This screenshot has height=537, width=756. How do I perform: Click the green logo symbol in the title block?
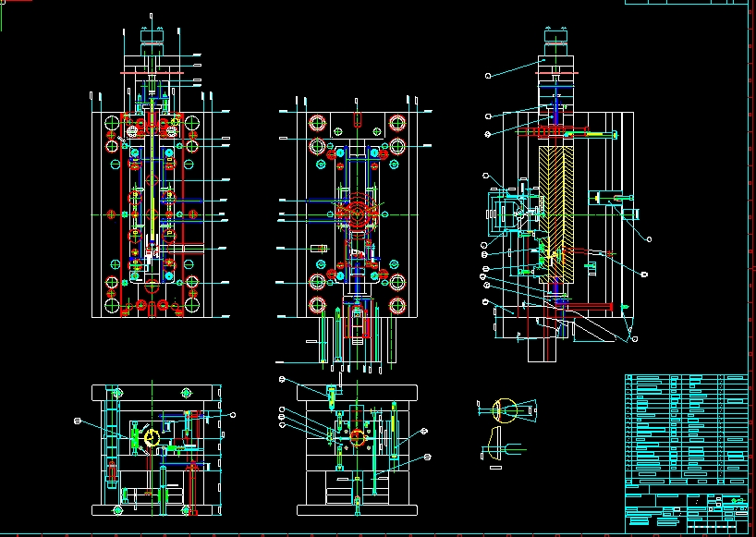point(738,501)
